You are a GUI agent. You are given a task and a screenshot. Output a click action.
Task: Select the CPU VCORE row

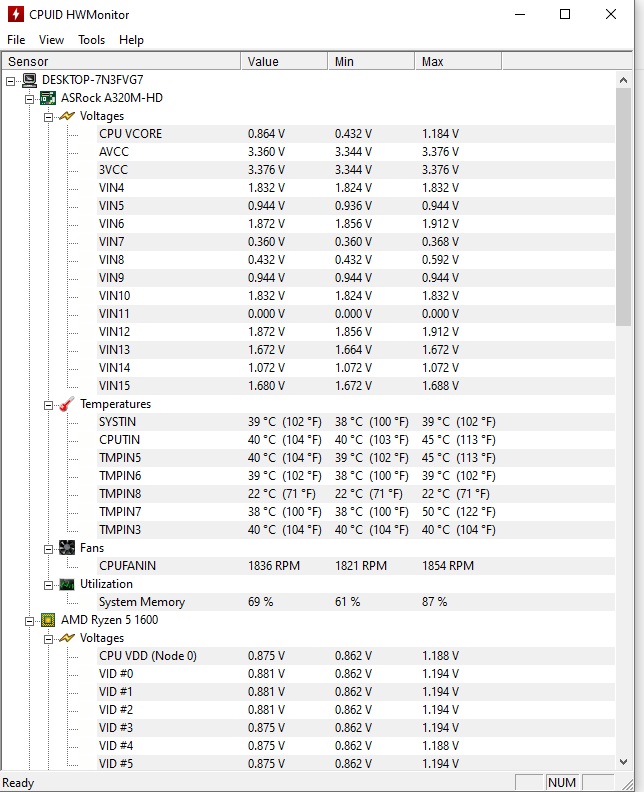click(x=356, y=134)
